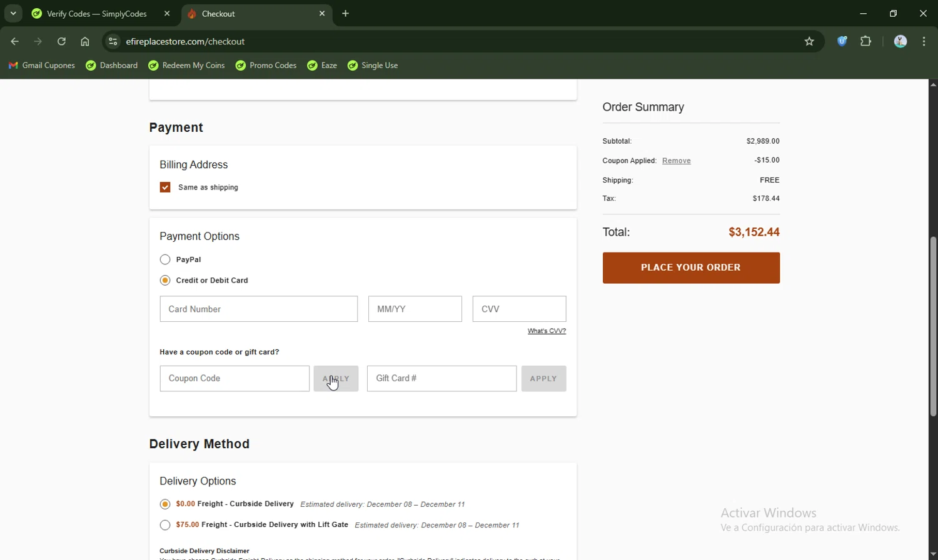Screen dimensions: 938x560
Task: Minimize the browser window
Action: pos(863,13)
